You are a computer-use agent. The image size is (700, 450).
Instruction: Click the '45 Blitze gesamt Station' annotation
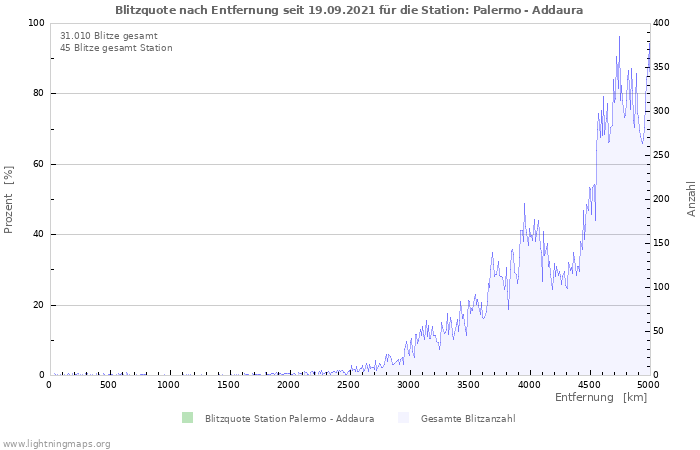(116, 48)
